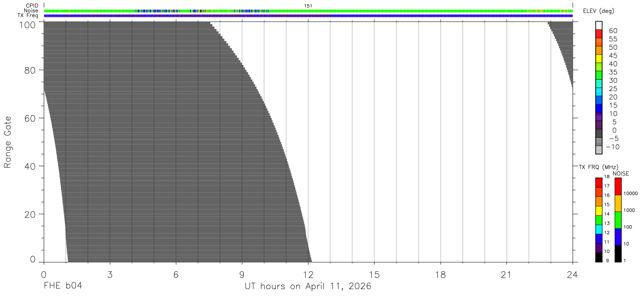644x297 pixels.
Task: Pick the yellow swatch in the TX FRQ colorbar
Action: tap(599, 211)
